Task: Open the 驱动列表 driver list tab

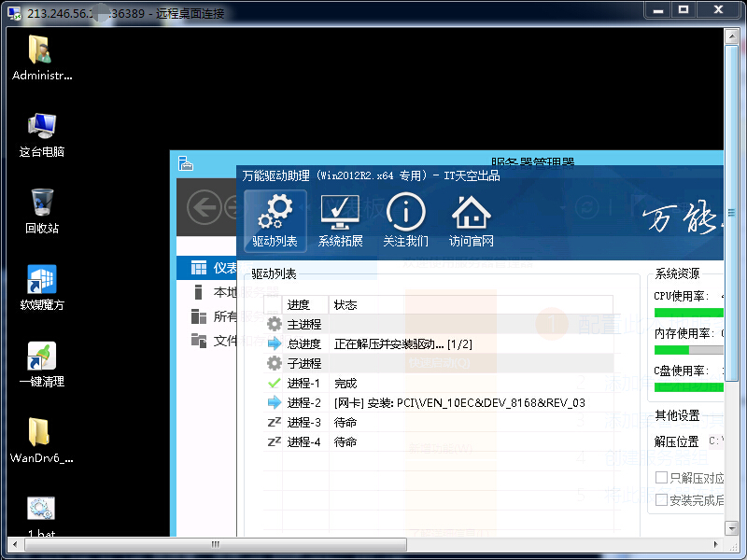Action: (x=275, y=221)
